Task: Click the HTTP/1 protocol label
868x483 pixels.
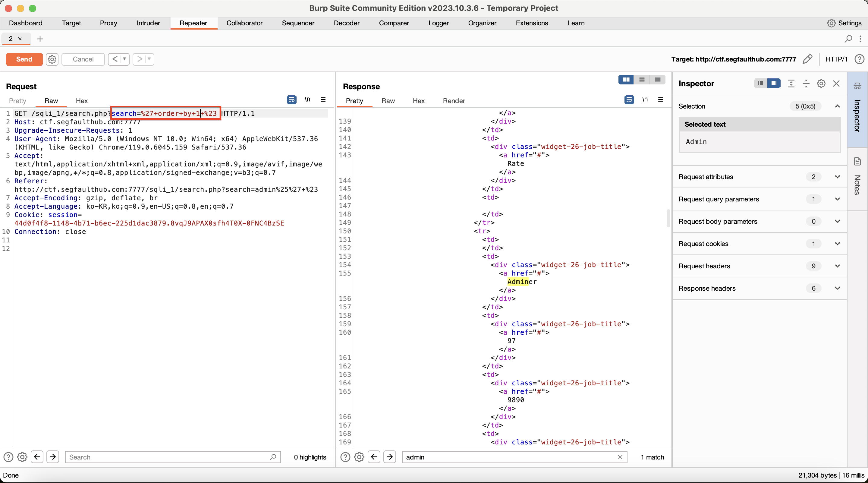Action: click(836, 59)
